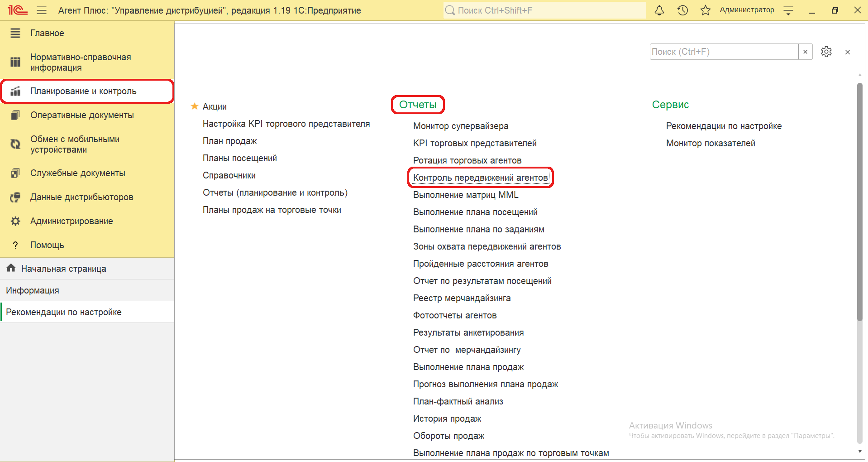This screenshot has width=868, height=462.
Task: Focus the function menu Поиск (Ctrl+F) field
Action: tap(724, 52)
